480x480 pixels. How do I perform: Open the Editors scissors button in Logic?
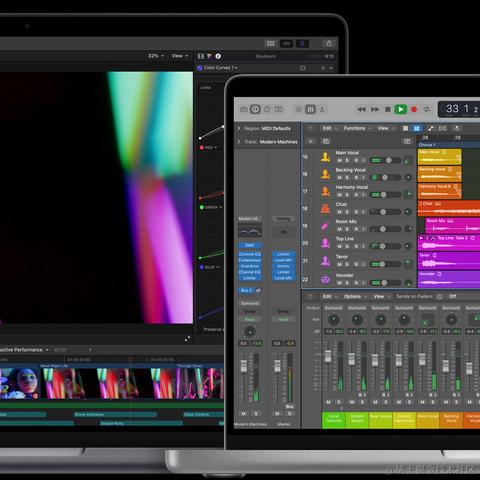[322, 109]
